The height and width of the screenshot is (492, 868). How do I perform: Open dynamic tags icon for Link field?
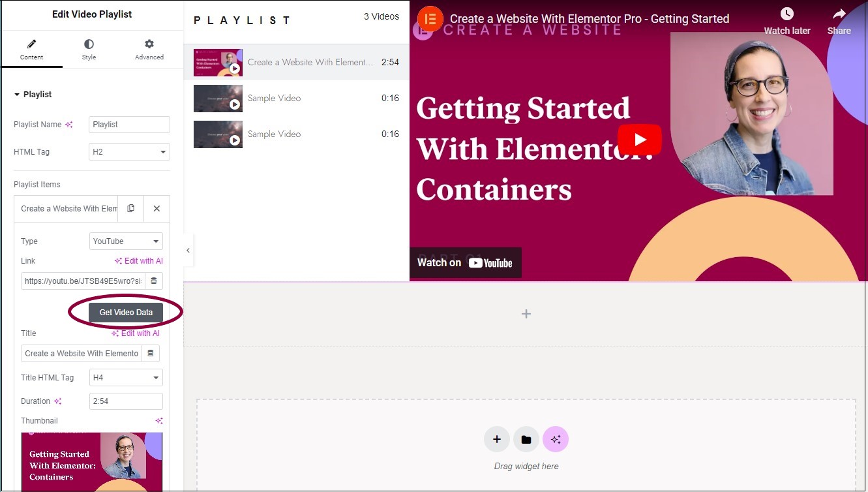pos(154,281)
